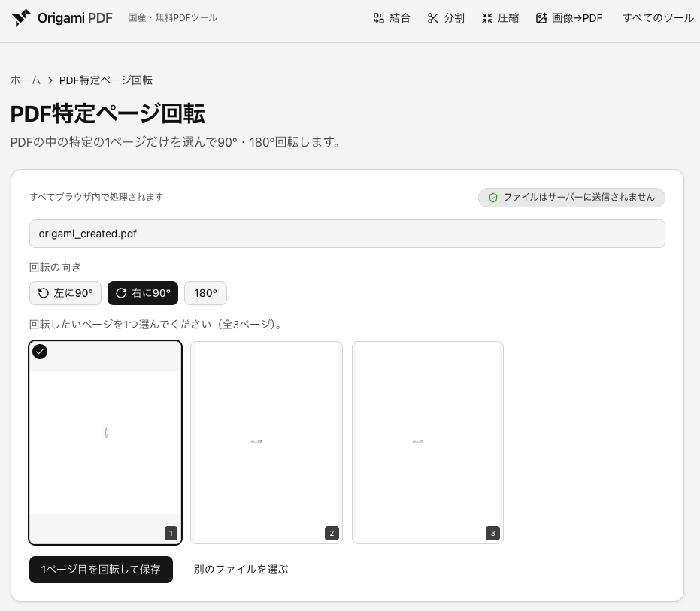Click すべてブラウザ内で処理されます text
Viewport: 700px width, 611px height.
pyautogui.click(x=96, y=197)
